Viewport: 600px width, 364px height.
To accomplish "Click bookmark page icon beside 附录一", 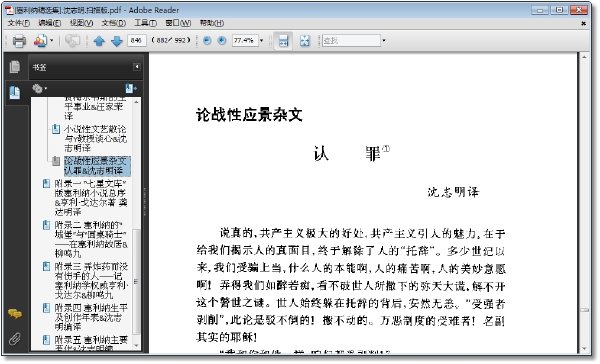I will click(x=46, y=184).
